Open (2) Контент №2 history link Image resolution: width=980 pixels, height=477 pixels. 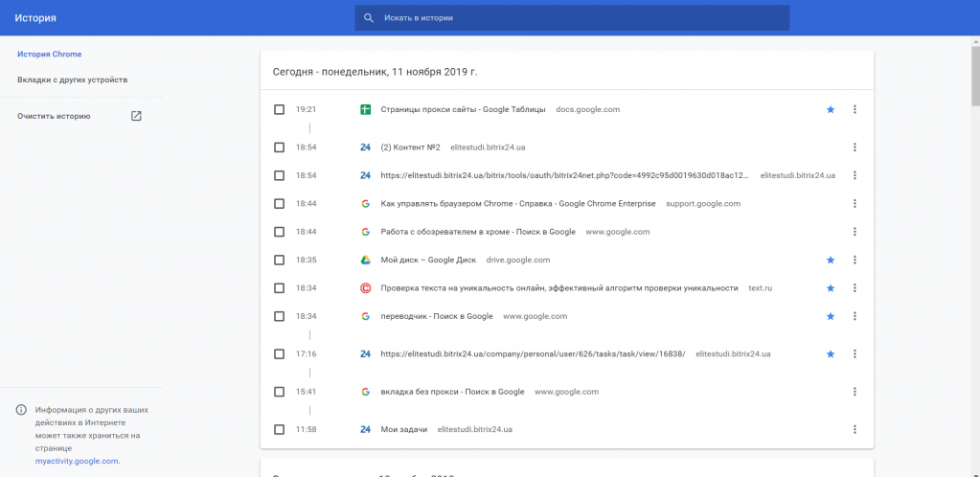click(x=411, y=148)
